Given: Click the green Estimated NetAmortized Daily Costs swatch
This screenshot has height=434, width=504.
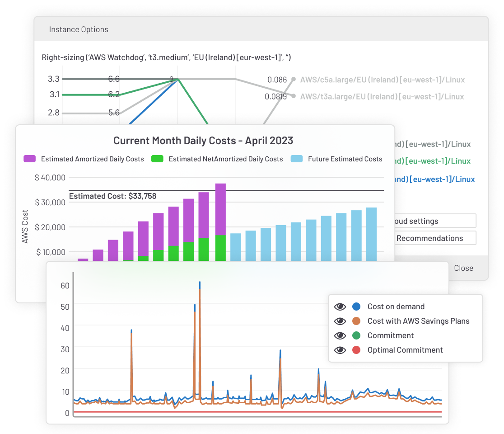Looking at the screenshot, I should [x=158, y=159].
